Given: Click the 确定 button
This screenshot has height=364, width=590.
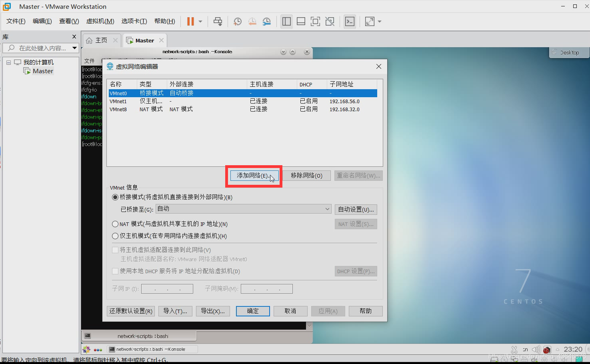Looking at the screenshot, I should (x=253, y=311).
